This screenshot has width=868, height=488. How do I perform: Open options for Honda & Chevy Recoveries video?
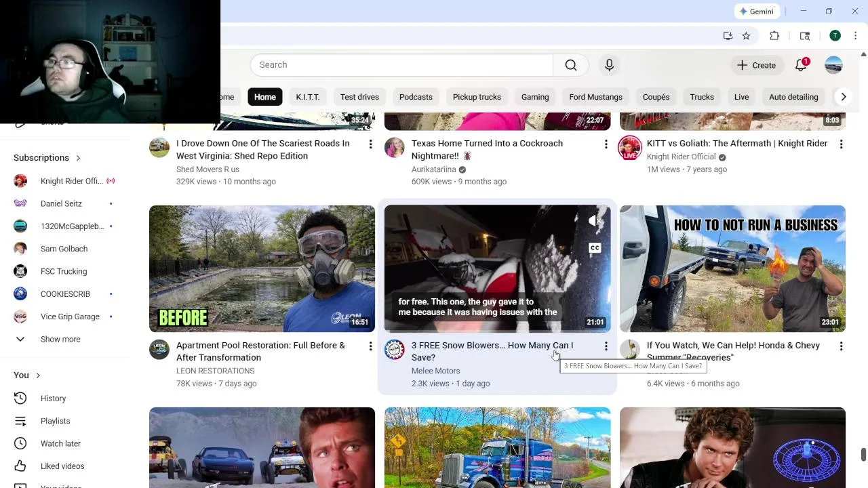[841, 346]
